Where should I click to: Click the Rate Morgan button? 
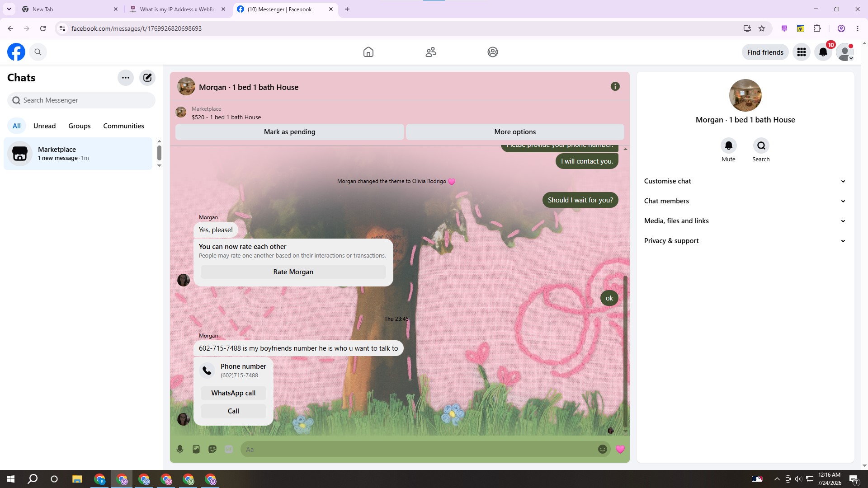click(x=293, y=272)
